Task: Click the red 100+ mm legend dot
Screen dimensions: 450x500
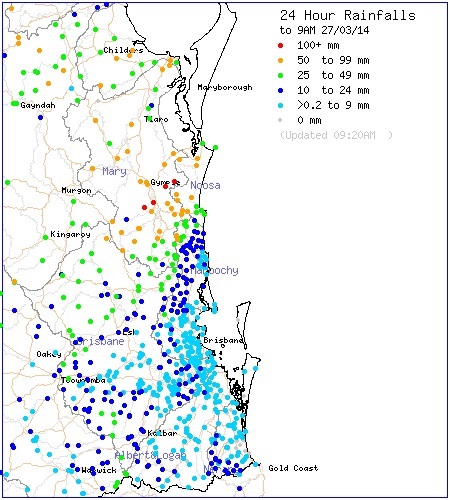Action: tap(281, 45)
